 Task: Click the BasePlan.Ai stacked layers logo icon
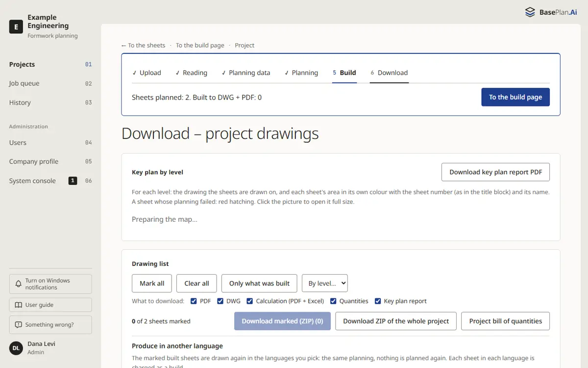click(530, 12)
